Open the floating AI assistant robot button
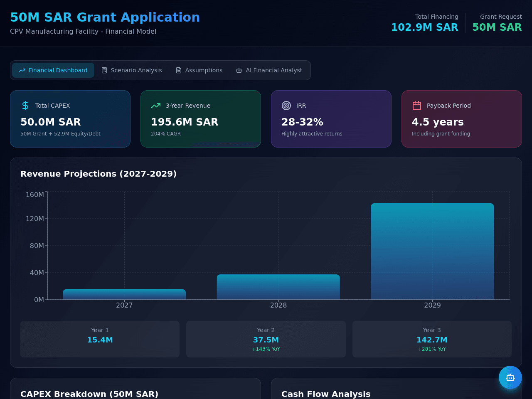The width and height of the screenshot is (532, 399). tap(510, 377)
